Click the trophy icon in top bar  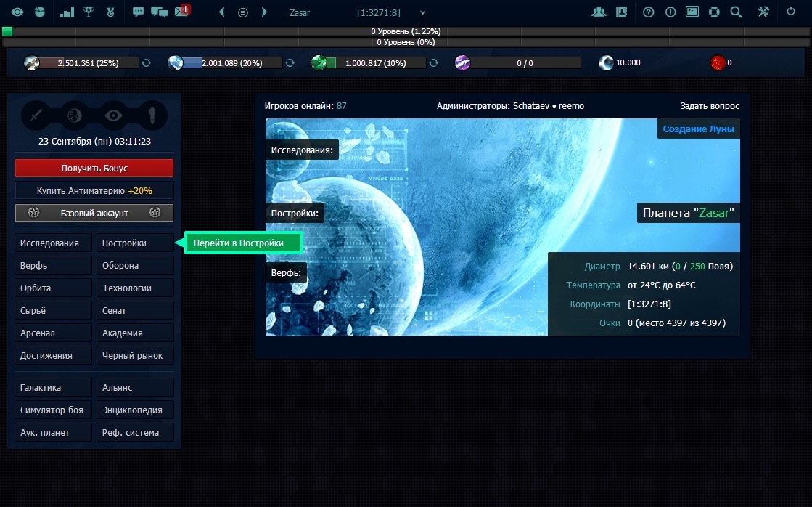click(x=89, y=12)
